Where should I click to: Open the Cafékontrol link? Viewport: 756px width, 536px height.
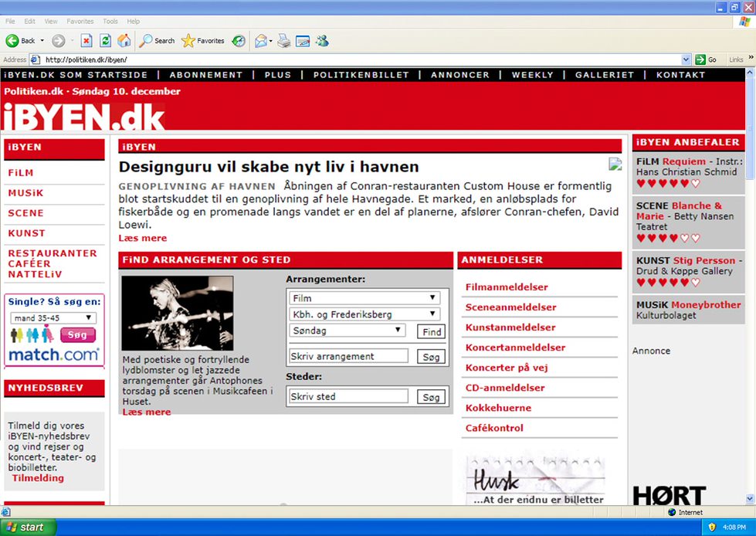[494, 428]
